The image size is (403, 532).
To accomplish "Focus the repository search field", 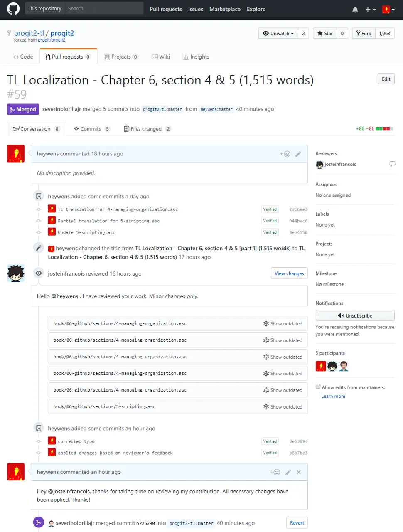I will point(104,8).
